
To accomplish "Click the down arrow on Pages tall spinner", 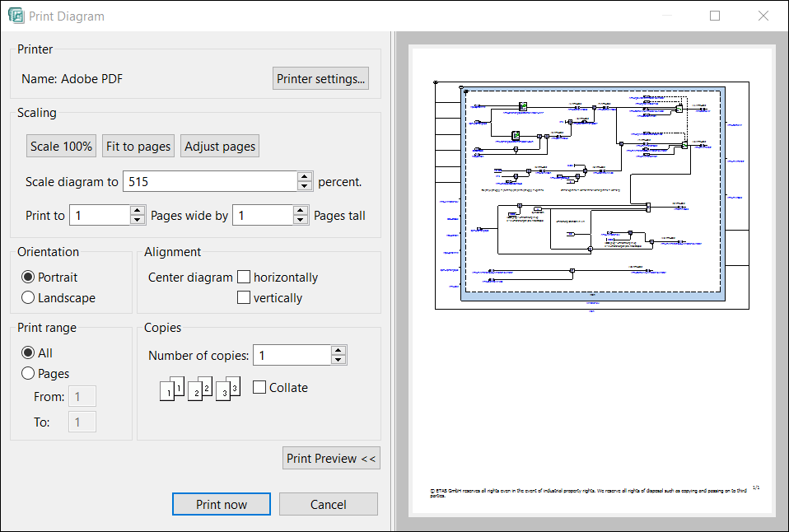I will pos(300,219).
